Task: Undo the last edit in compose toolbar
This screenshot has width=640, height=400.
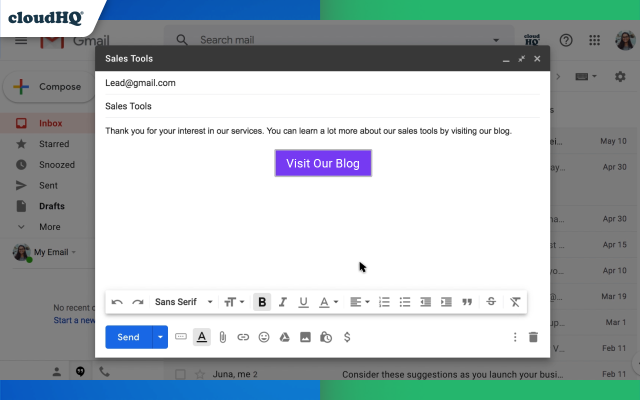Action: pos(117,302)
